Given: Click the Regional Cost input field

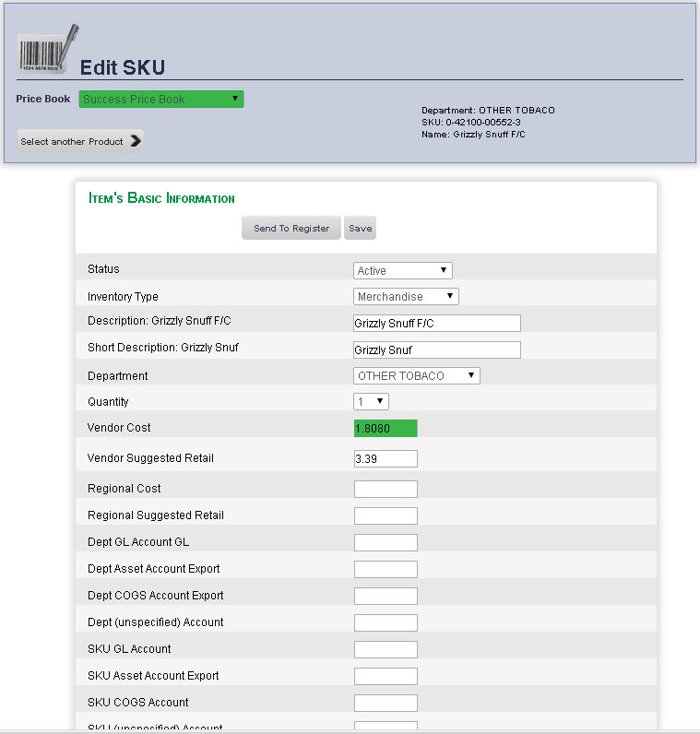Looking at the screenshot, I should [x=386, y=489].
